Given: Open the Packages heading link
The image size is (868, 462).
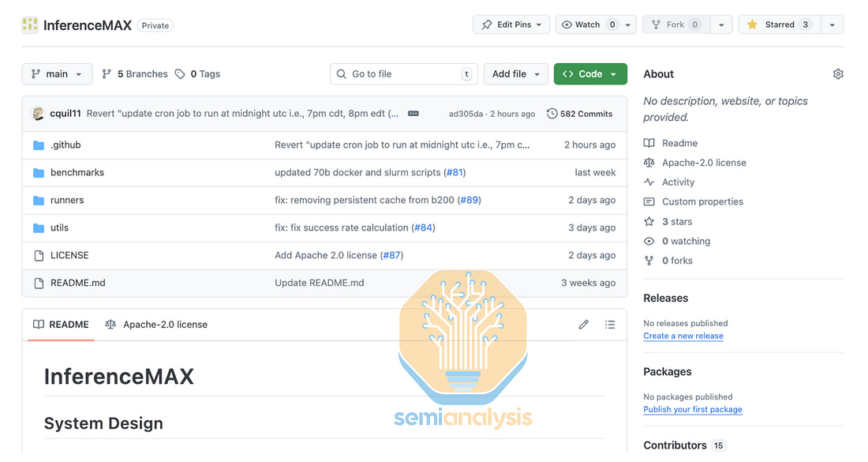Looking at the screenshot, I should click(x=667, y=372).
